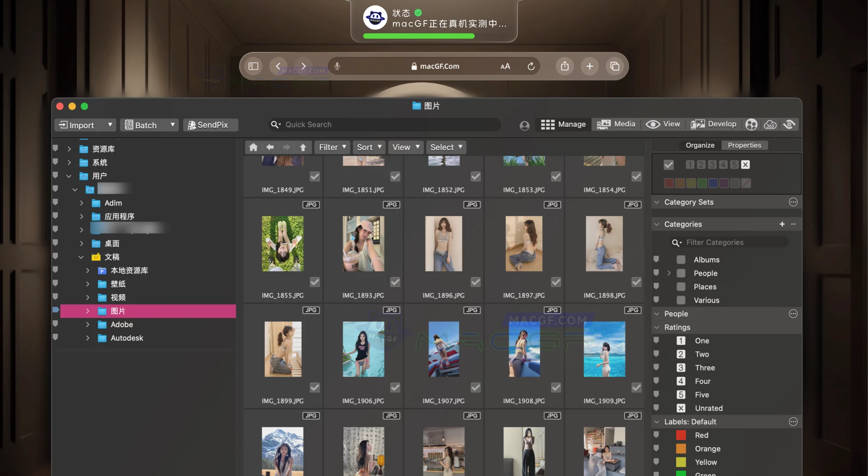Select the Properties tab
The image size is (868, 476).
tap(745, 145)
